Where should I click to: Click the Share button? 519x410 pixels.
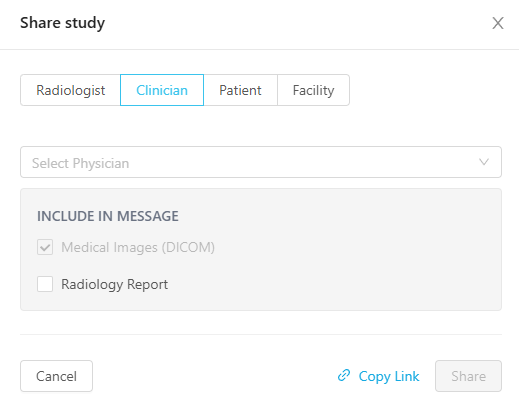pyautogui.click(x=468, y=376)
